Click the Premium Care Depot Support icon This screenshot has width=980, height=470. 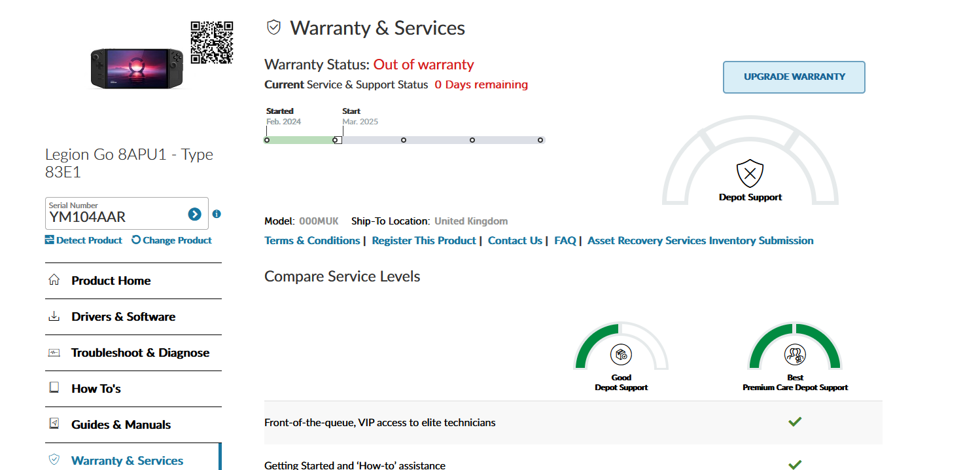tap(795, 355)
